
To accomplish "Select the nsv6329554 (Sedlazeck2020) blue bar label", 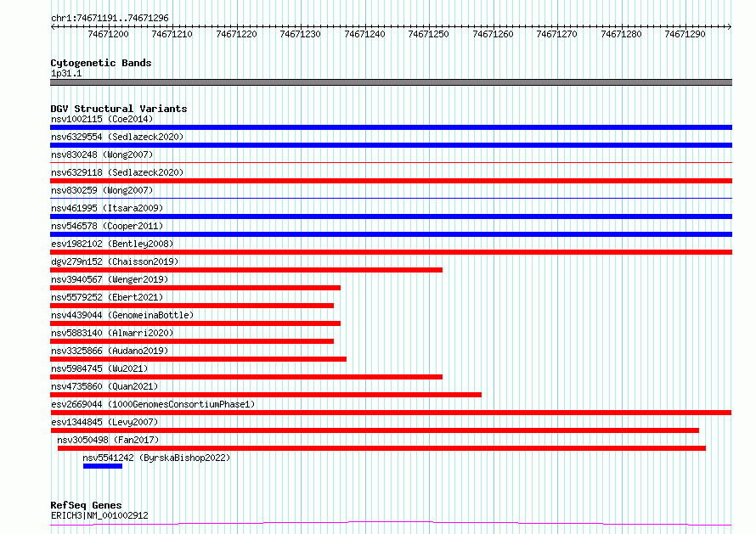I will tap(117, 137).
